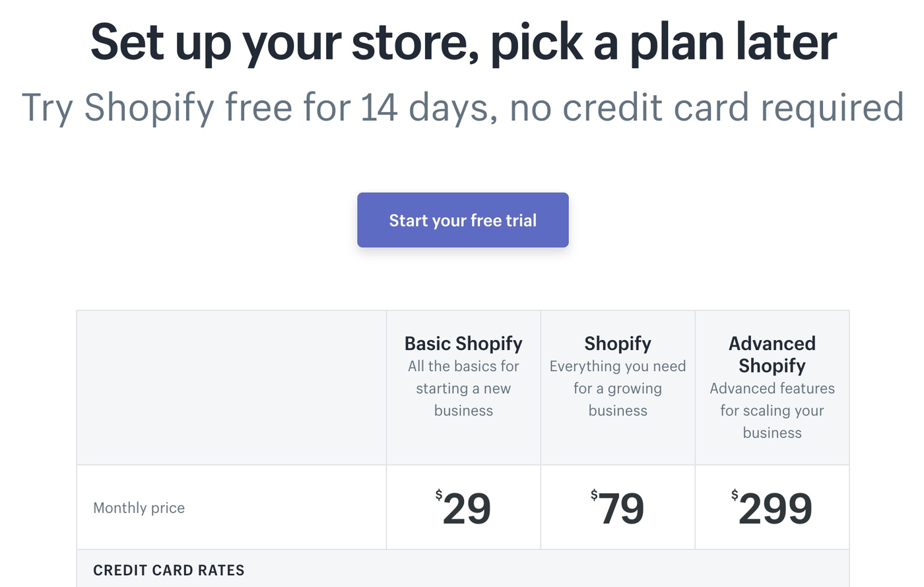924x587 pixels.
Task: Click the $79 monthly price
Action: click(x=618, y=508)
